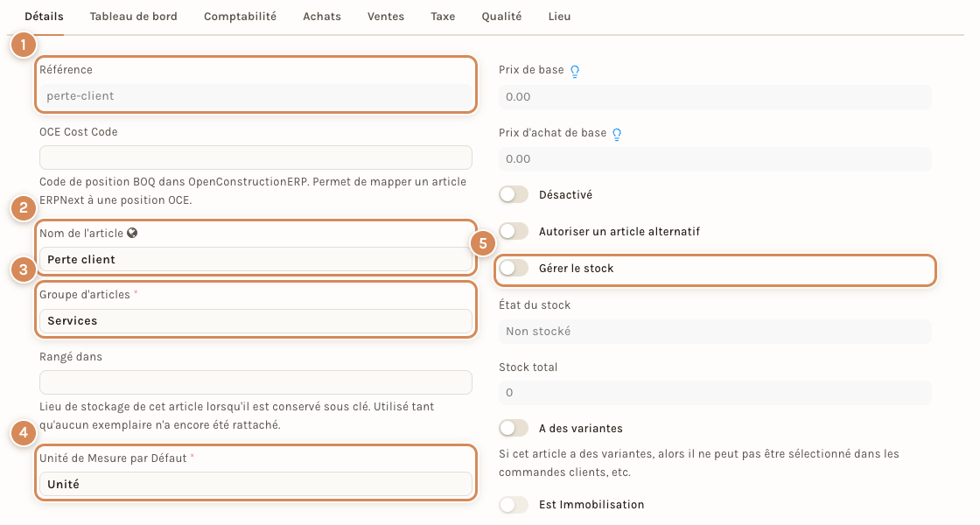Open the Groupe d'articles Services field
This screenshot has height=525, width=980.
(255, 320)
